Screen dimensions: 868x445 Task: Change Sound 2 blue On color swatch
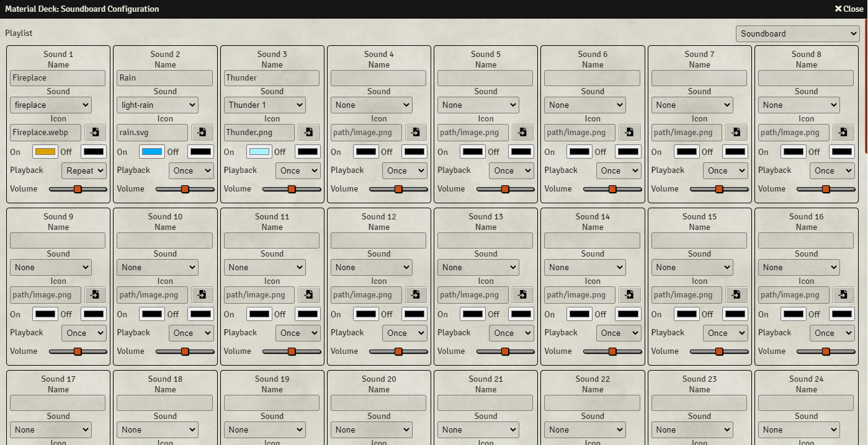coord(151,152)
